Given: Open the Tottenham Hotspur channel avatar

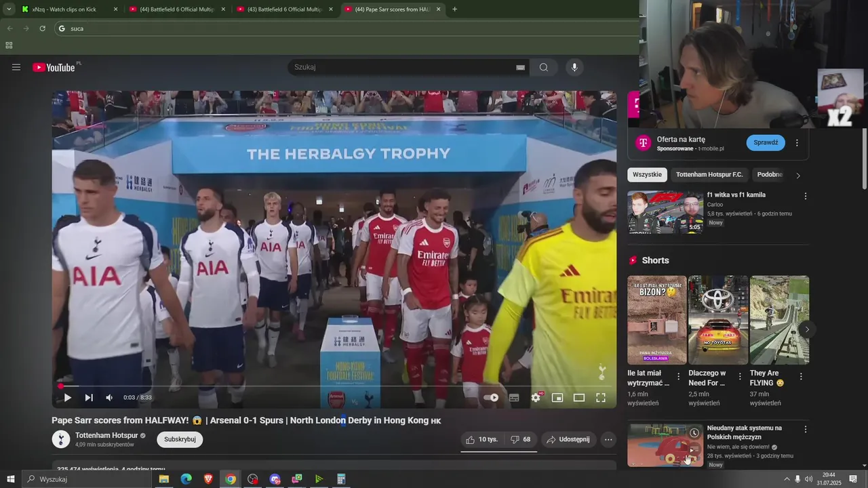Looking at the screenshot, I should [x=61, y=439].
